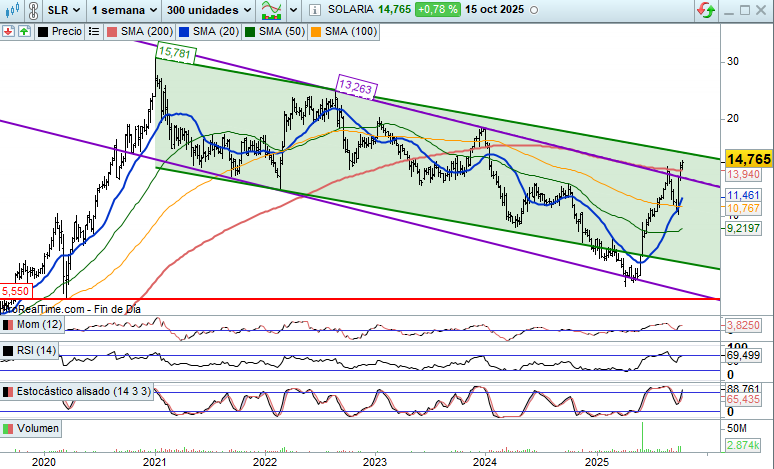The width and height of the screenshot is (774, 469).
Task: Open the RSI (14) indicator label
Action: (x=34, y=351)
